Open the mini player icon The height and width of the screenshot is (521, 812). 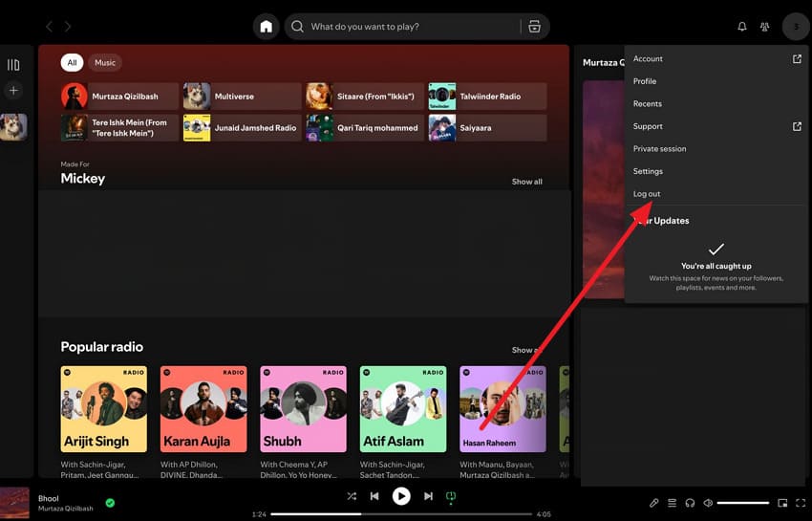[x=782, y=503]
